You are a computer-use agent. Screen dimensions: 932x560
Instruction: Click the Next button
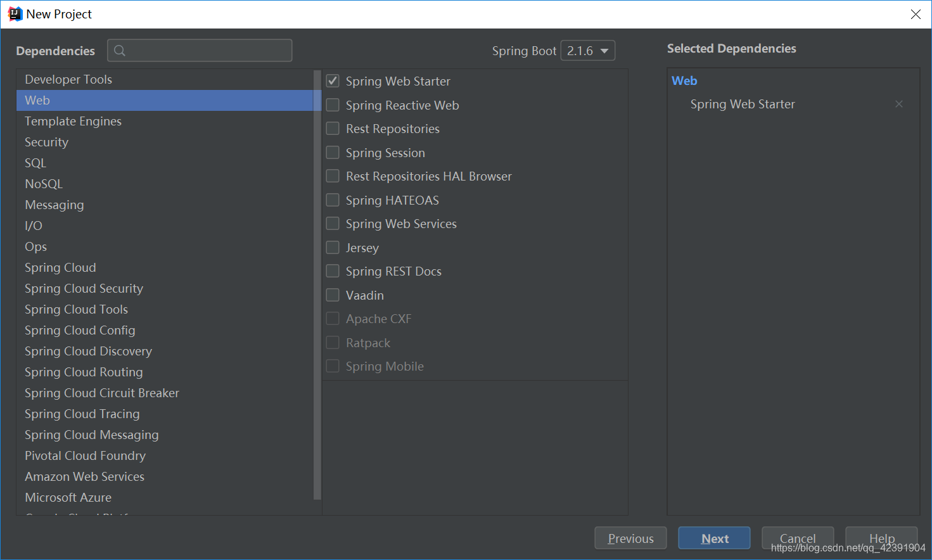[714, 538]
